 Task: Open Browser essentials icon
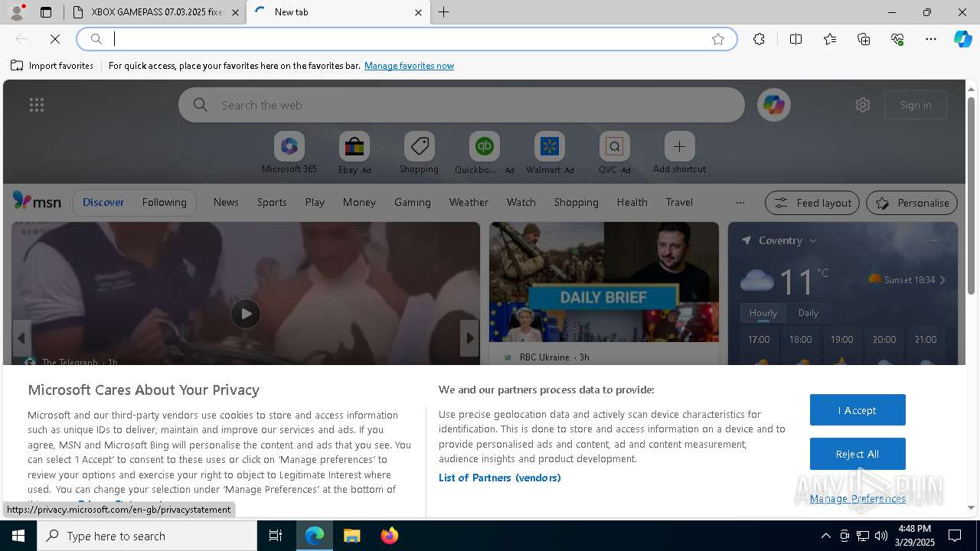pyautogui.click(x=897, y=39)
